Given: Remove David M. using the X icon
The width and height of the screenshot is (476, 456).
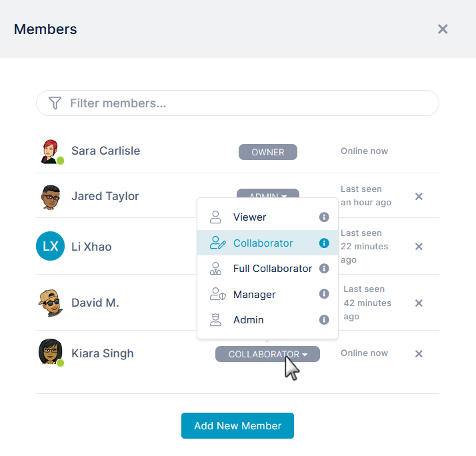Looking at the screenshot, I should point(419,303).
